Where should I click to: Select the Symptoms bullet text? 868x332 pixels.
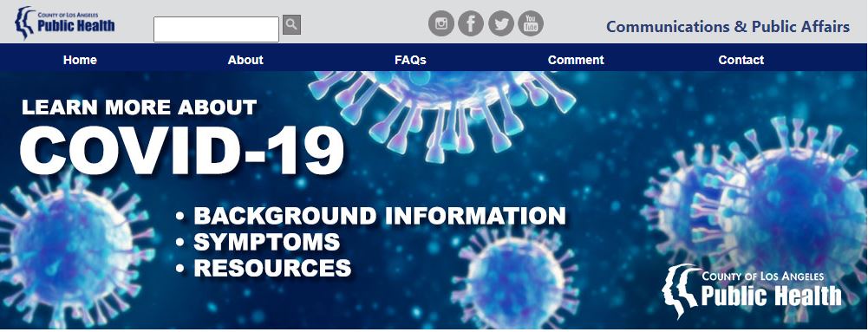point(267,242)
